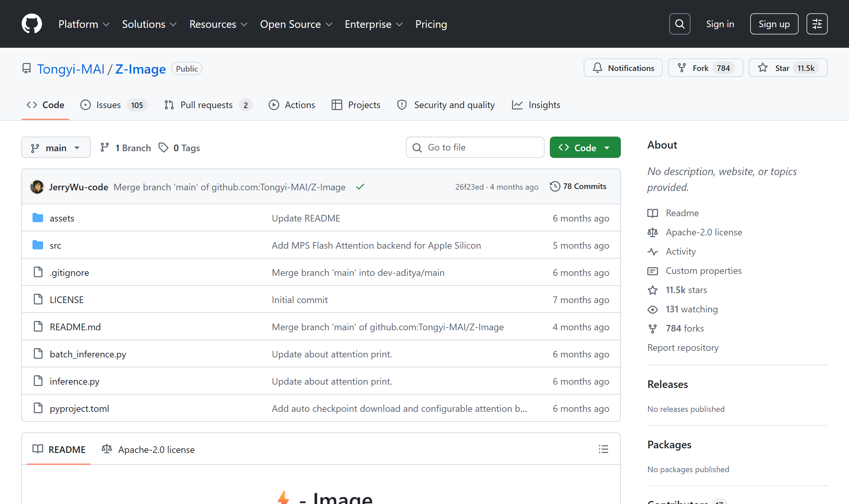Click the Fork button
Image resolution: width=849 pixels, height=504 pixels.
pos(705,68)
